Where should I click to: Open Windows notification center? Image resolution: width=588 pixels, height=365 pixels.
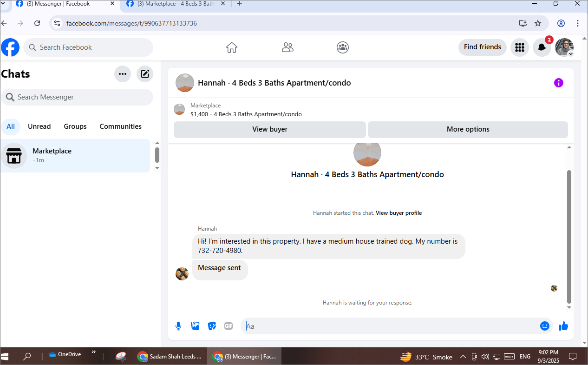coord(573,357)
